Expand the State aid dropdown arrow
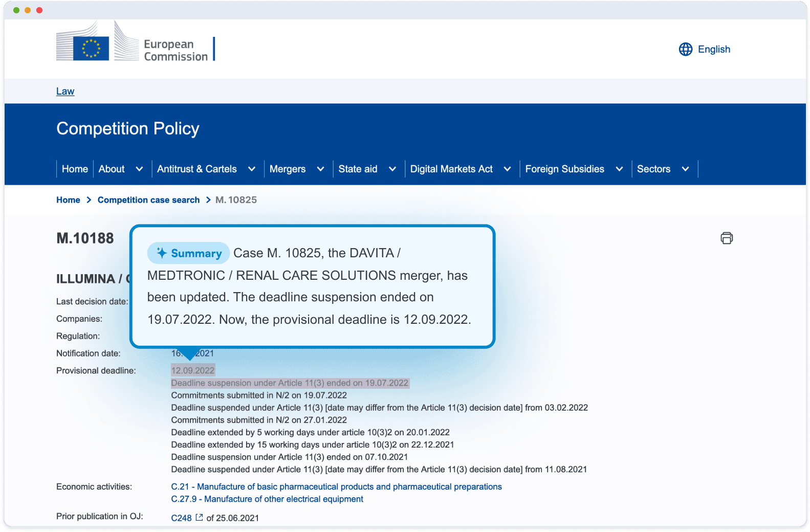The height and width of the screenshot is (532, 810). click(392, 169)
